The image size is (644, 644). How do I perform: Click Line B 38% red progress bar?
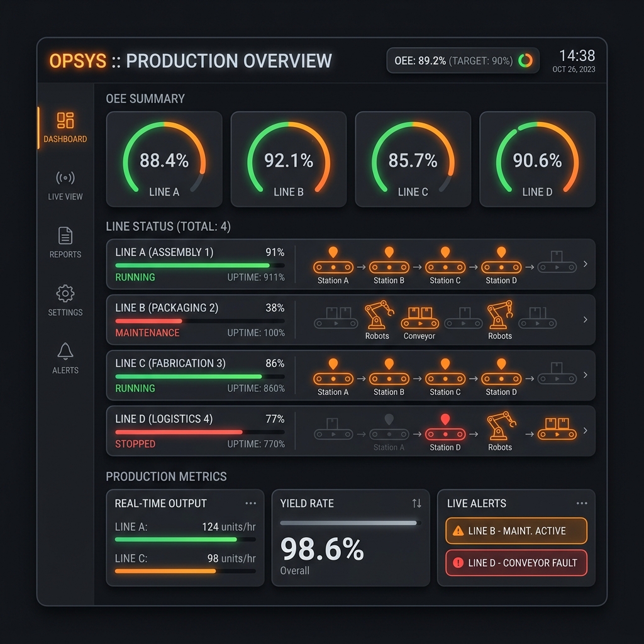[200, 321]
